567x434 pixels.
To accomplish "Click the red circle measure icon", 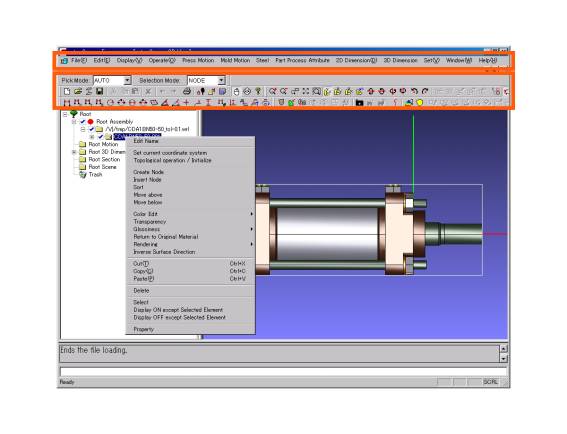I will coord(110,103).
